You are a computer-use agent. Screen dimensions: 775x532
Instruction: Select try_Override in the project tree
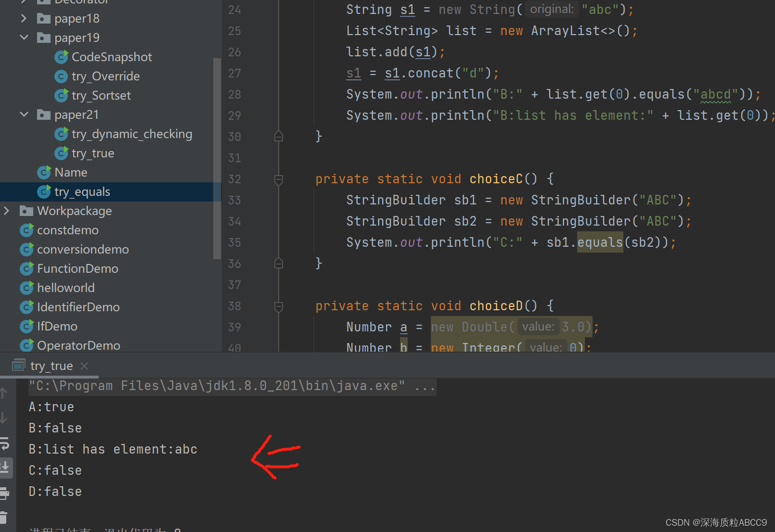pyautogui.click(x=106, y=76)
